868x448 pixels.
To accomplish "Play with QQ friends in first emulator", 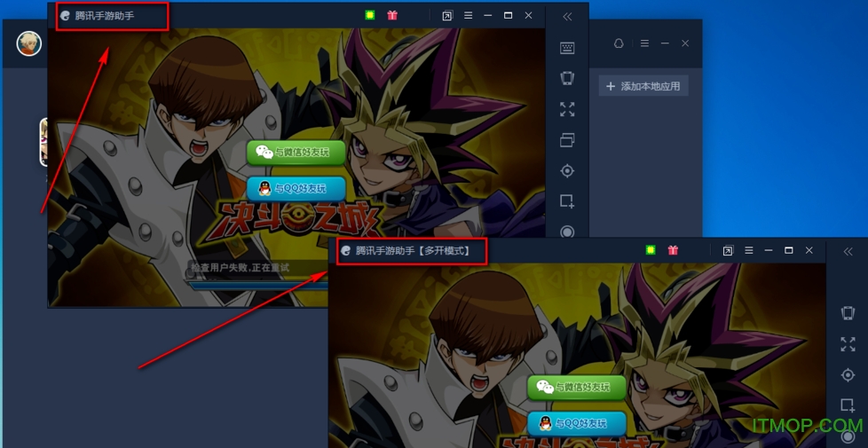I will point(296,189).
